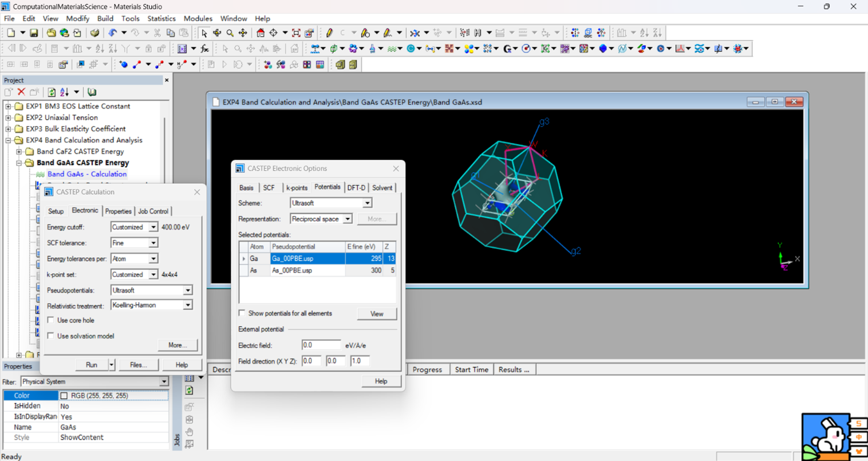Enable the Use solvation model checkbox
This screenshot has height=461, width=868.
pyautogui.click(x=51, y=336)
